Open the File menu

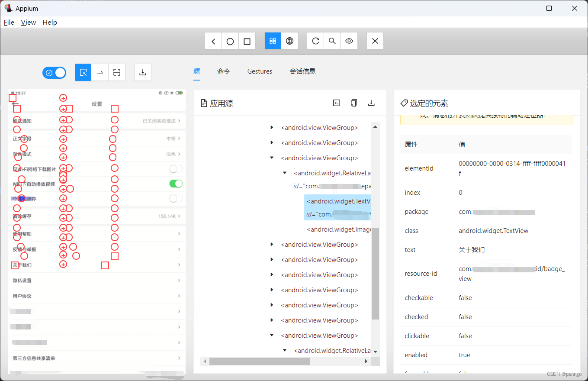pos(9,23)
